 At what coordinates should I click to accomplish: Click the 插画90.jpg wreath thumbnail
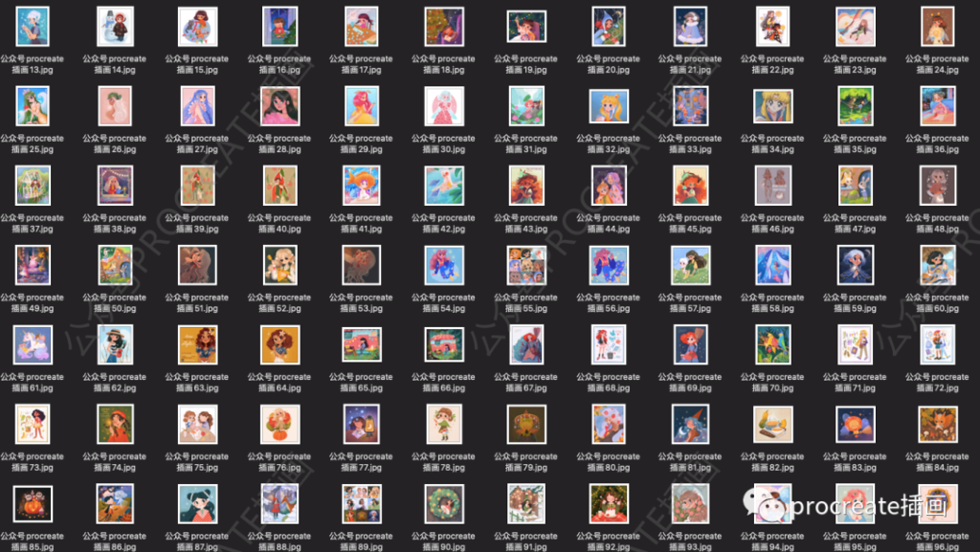coord(443,503)
